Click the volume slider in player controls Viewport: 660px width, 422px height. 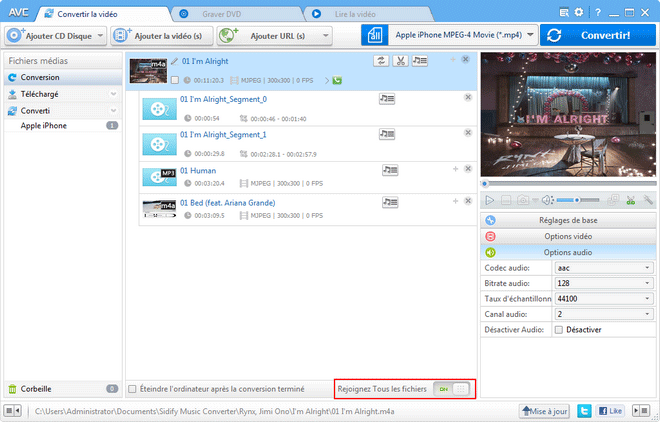pos(578,201)
